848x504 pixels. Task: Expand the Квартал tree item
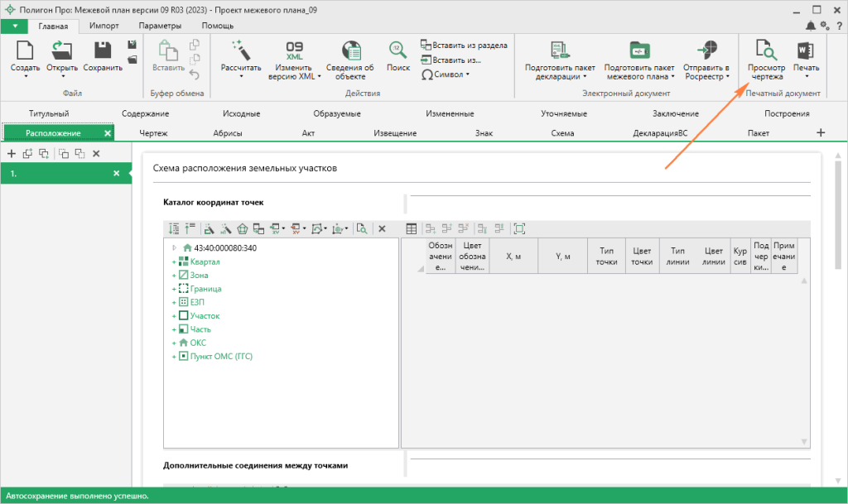tap(174, 262)
